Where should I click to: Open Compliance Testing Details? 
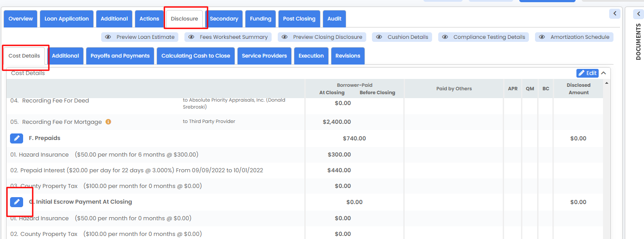(x=484, y=37)
